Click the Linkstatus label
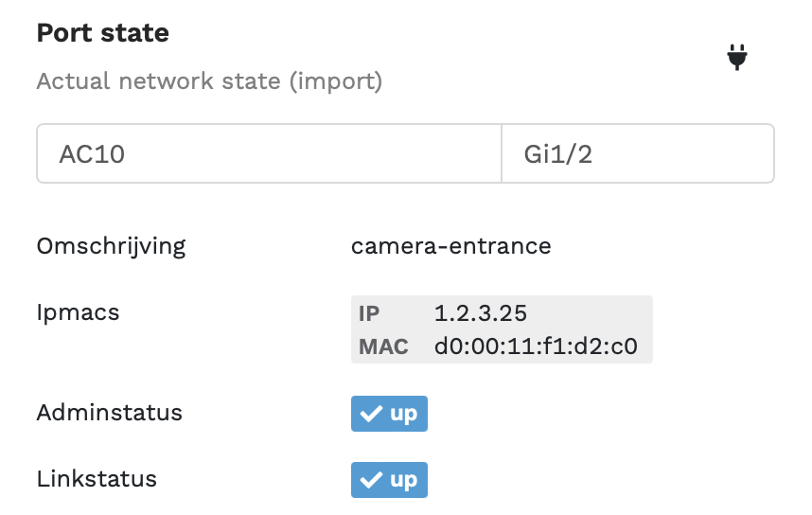The height and width of the screenshot is (515, 812). (97, 479)
